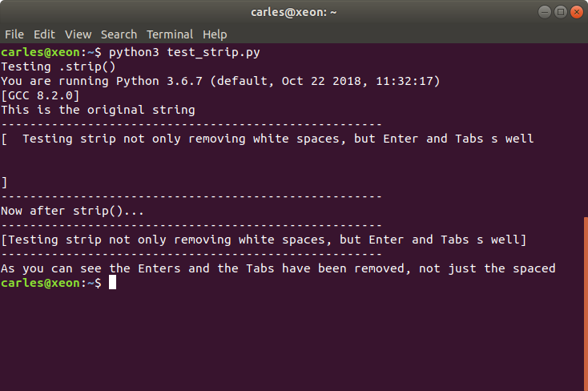Open the Search menu
588x391 pixels.
click(119, 34)
